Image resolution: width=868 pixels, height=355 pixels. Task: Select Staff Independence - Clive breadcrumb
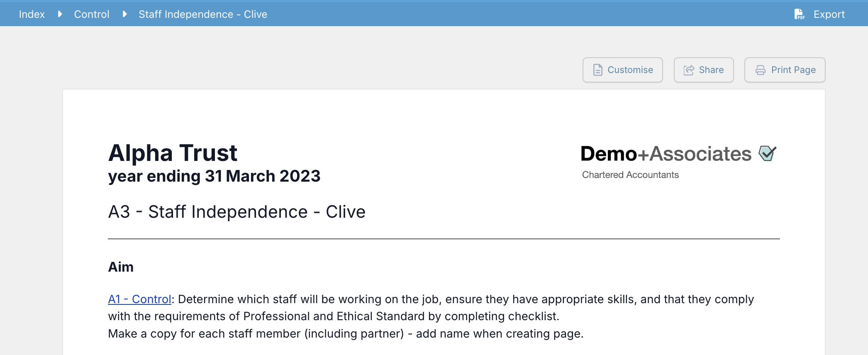(x=203, y=14)
